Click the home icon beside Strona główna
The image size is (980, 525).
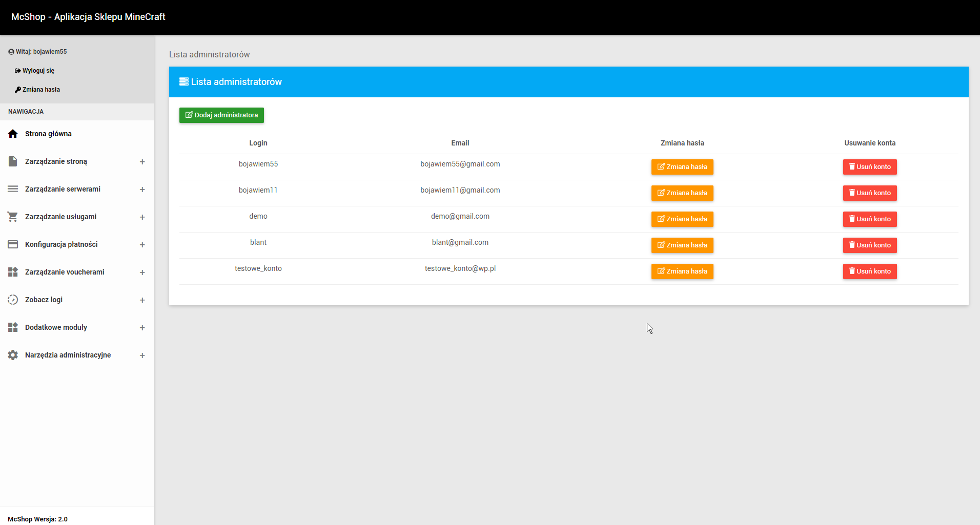click(x=13, y=134)
